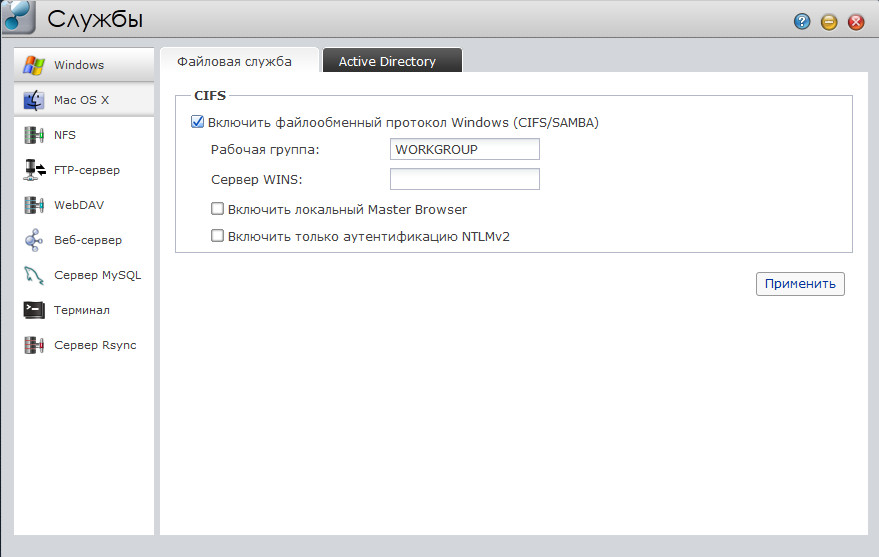This screenshot has width=879, height=557.
Task: Click the blue help question mark icon
Action: [x=802, y=21]
